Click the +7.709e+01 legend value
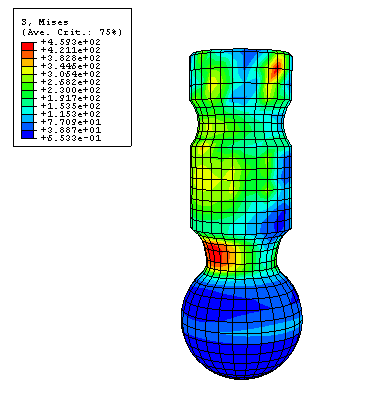This screenshot has height=399, width=375. (x=71, y=122)
